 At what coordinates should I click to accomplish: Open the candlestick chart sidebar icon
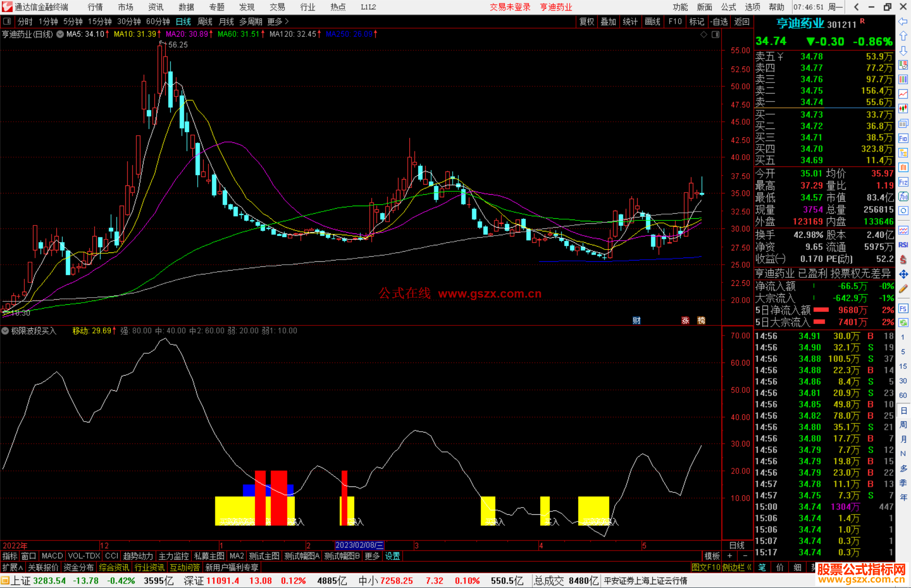903,109
